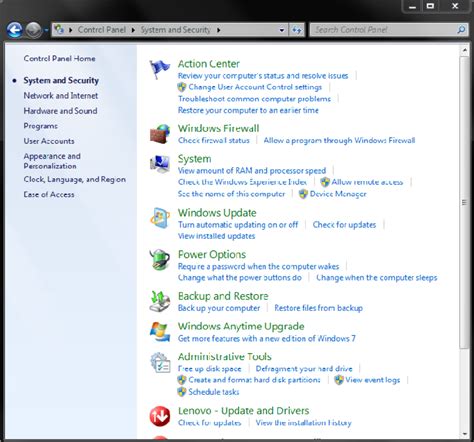Click View event logs link
This screenshot has height=442, width=474.
[x=372, y=380]
